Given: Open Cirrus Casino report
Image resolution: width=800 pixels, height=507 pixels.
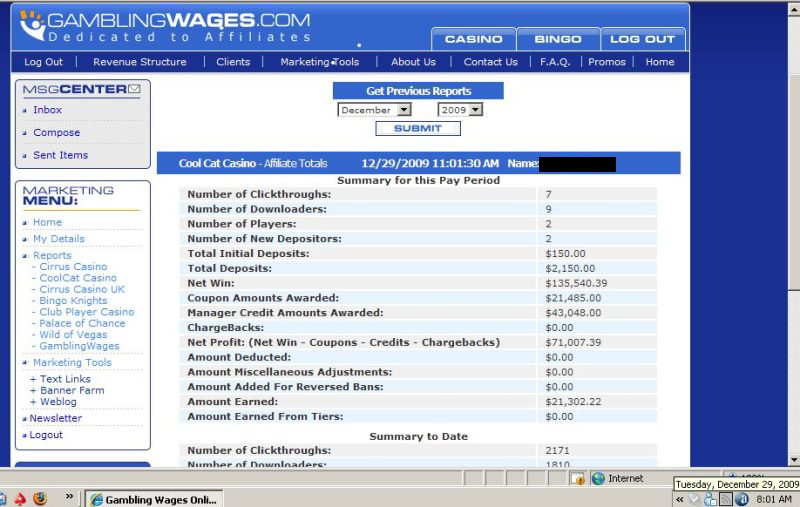Looking at the screenshot, I should [x=73, y=267].
